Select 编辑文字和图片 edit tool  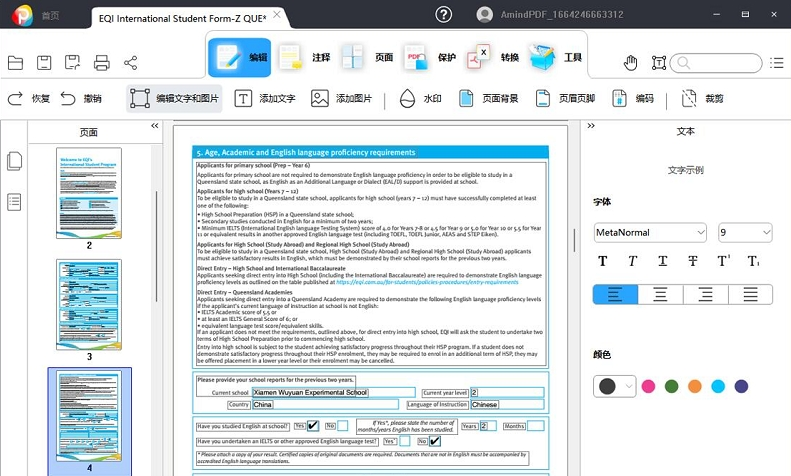coord(174,98)
